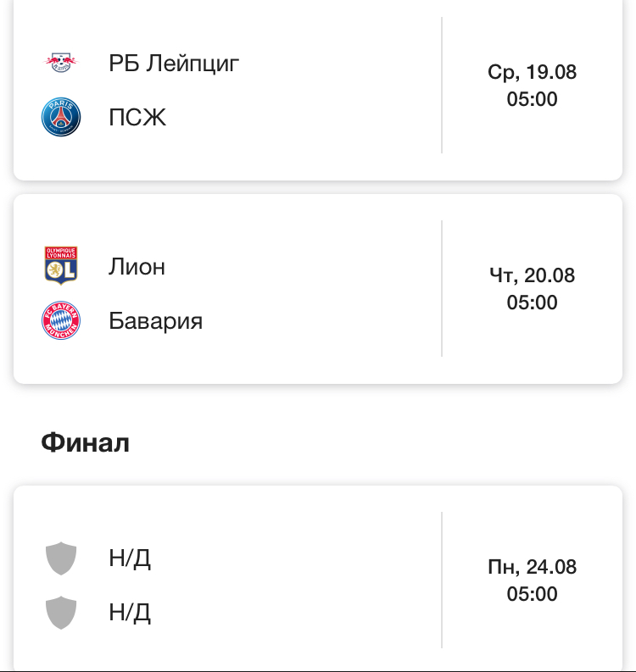Tap the lower Н/Д team label
Viewport: 636px width, 672px height.
coord(130,613)
